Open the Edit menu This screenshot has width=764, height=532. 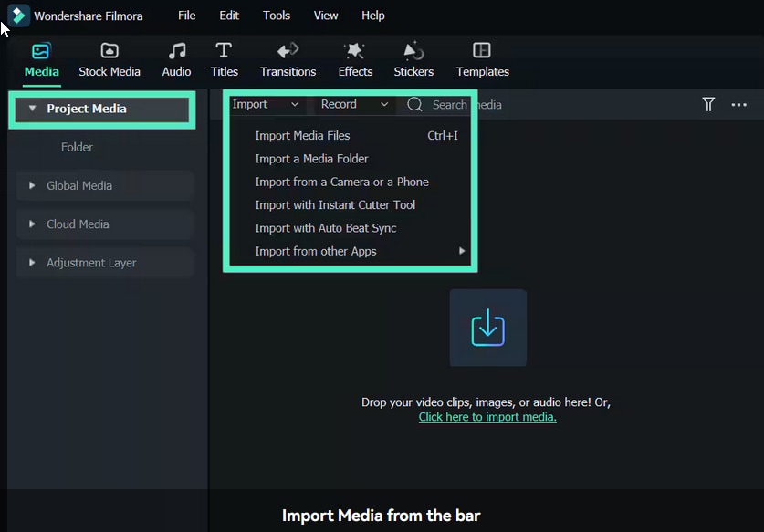pos(229,16)
